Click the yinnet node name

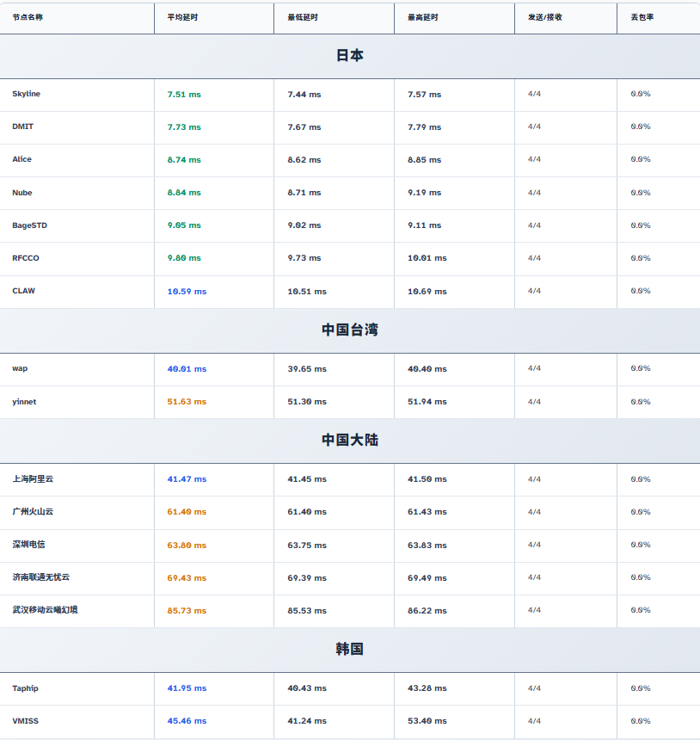(x=24, y=402)
